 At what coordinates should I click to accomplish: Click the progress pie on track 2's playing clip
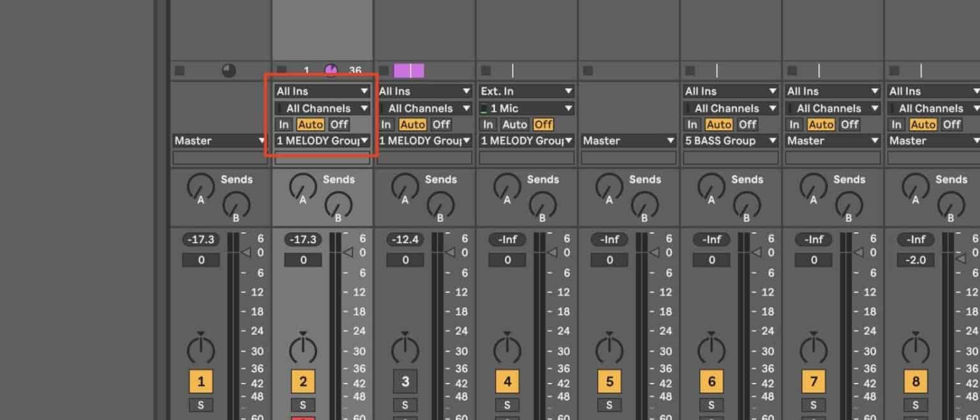click(x=331, y=70)
